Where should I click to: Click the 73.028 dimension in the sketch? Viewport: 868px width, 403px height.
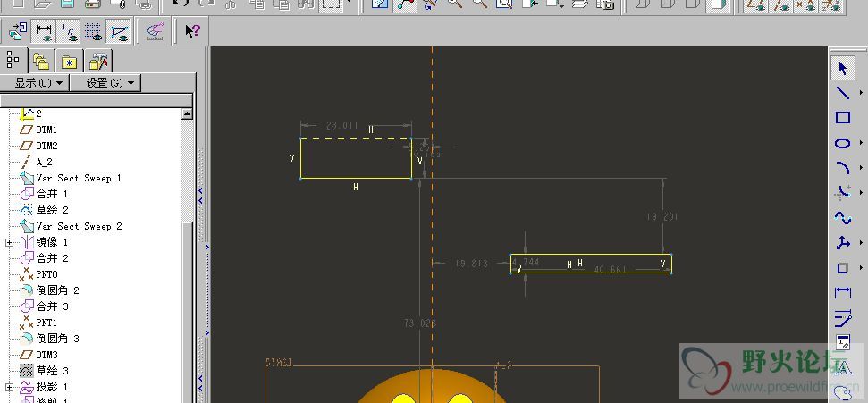[420, 323]
